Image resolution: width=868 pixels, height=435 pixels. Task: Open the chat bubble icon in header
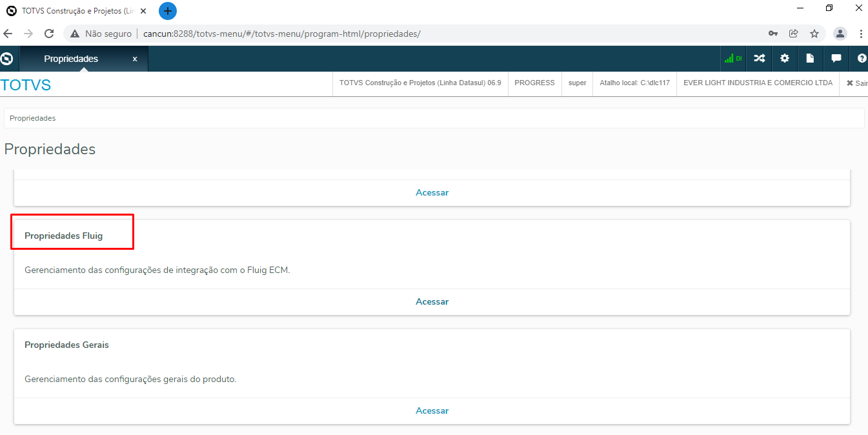pos(836,59)
